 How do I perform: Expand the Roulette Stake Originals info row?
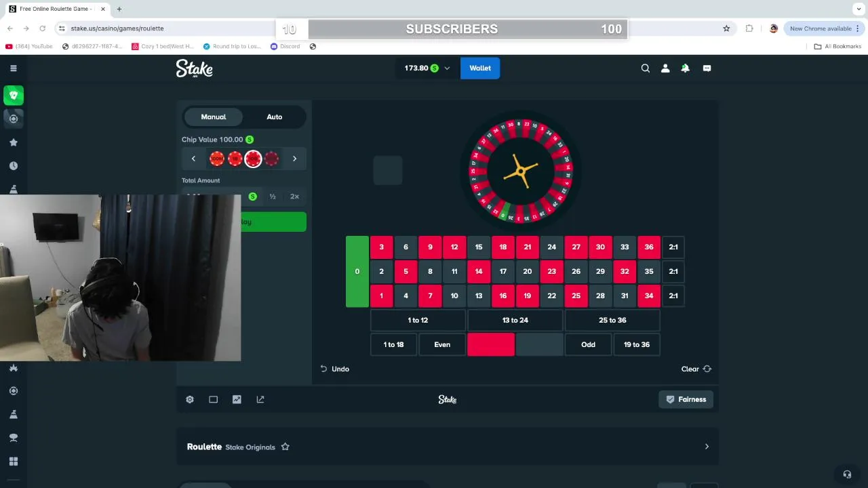448,447
